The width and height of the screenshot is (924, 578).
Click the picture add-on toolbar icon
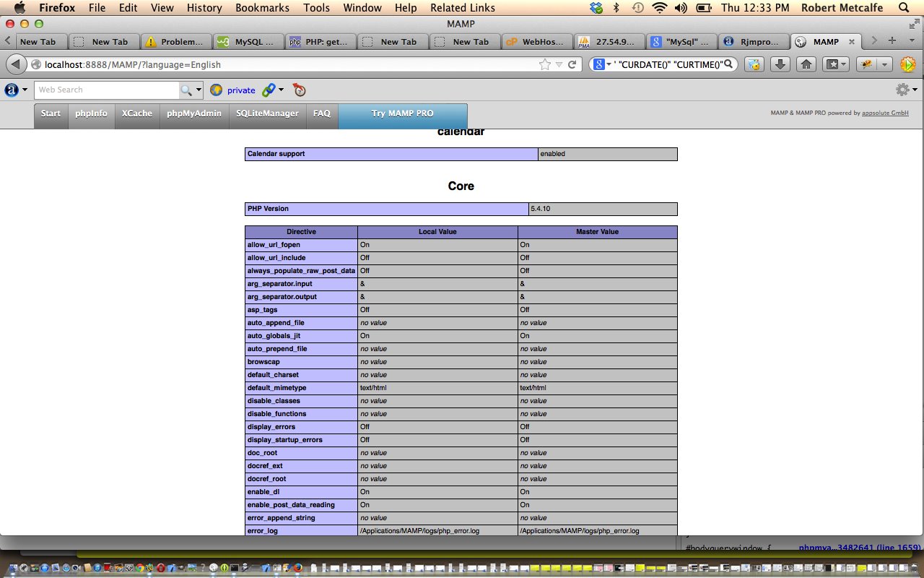tap(754, 64)
